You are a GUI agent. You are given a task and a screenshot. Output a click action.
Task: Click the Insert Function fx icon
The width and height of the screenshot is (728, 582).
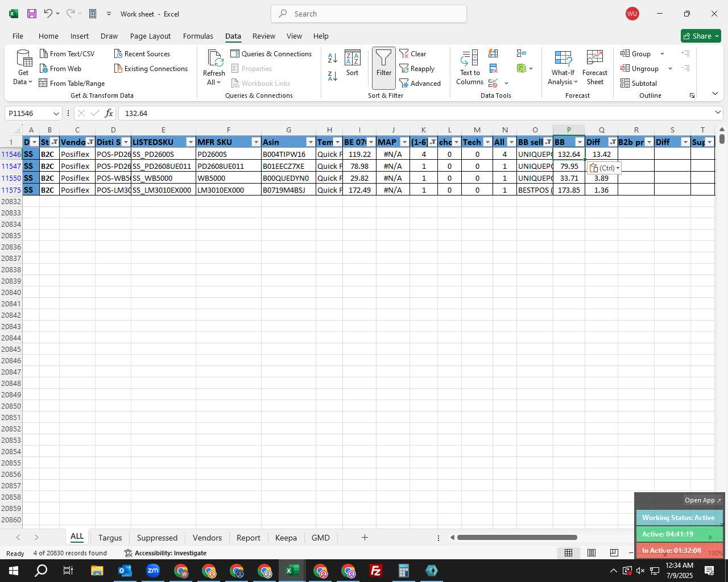coord(109,113)
